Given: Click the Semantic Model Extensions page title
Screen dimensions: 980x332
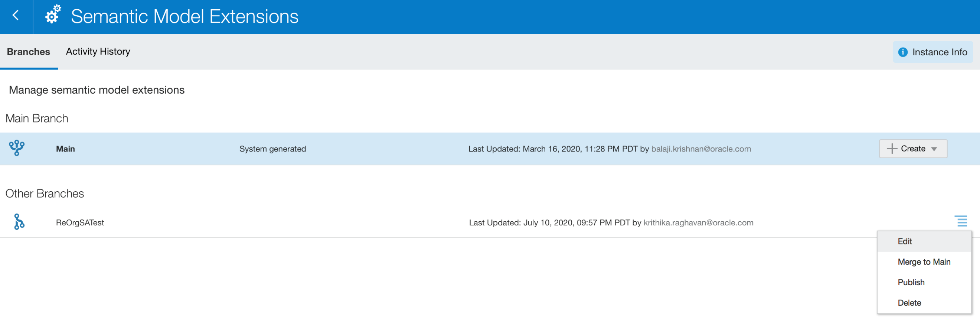Looking at the screenshot, I should [184, 16].
